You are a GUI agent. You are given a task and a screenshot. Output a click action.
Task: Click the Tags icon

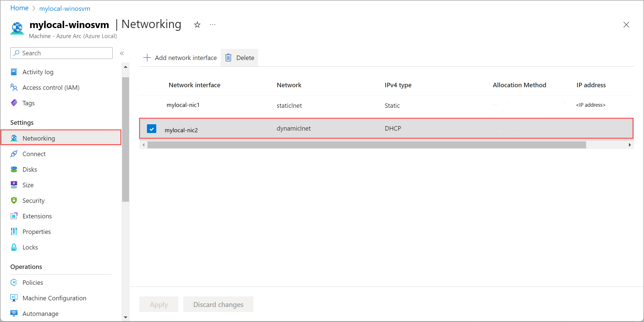[x=14, y=103]
